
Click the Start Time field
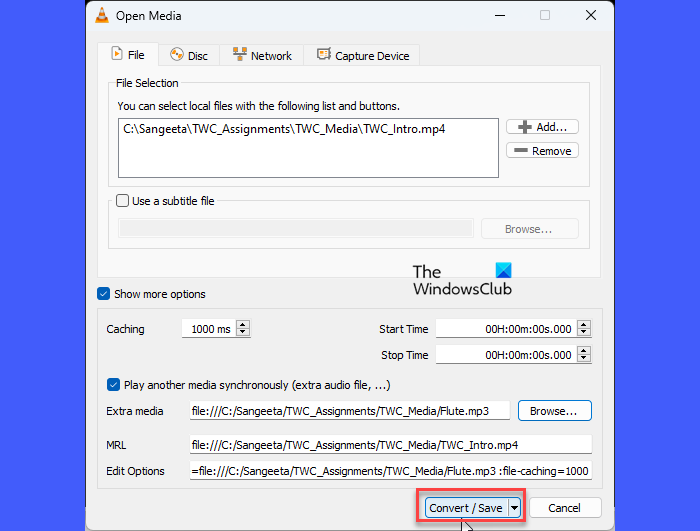506,329
